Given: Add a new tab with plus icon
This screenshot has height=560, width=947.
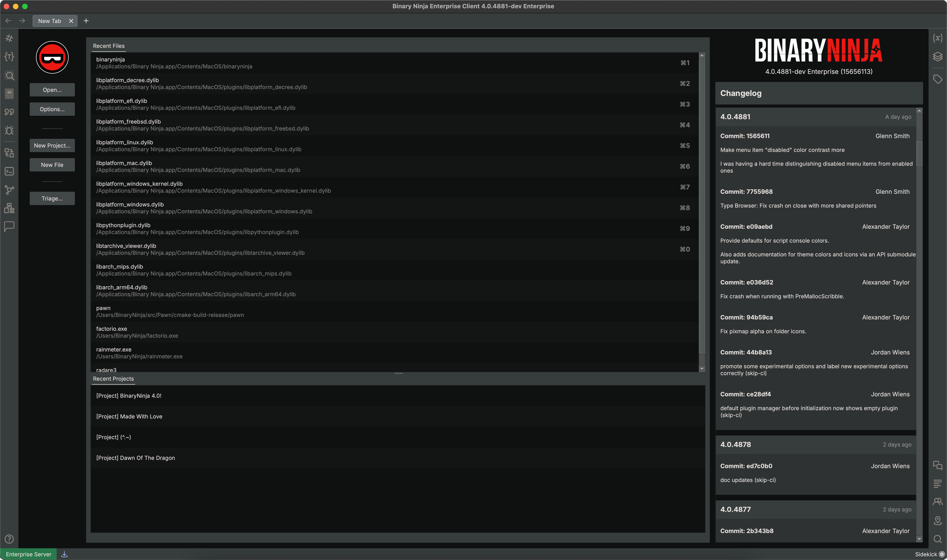Looking at the screenshot, I should tap(86, 21).
